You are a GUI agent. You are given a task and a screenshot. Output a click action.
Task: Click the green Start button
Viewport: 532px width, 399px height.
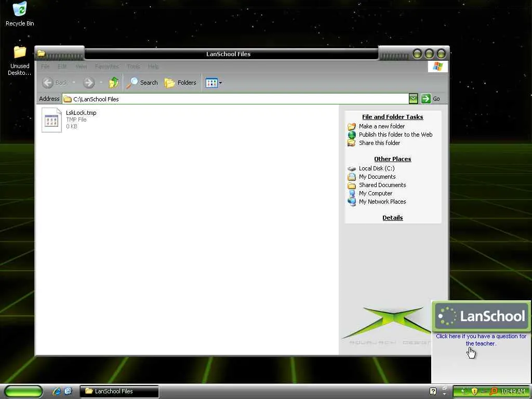23,391
